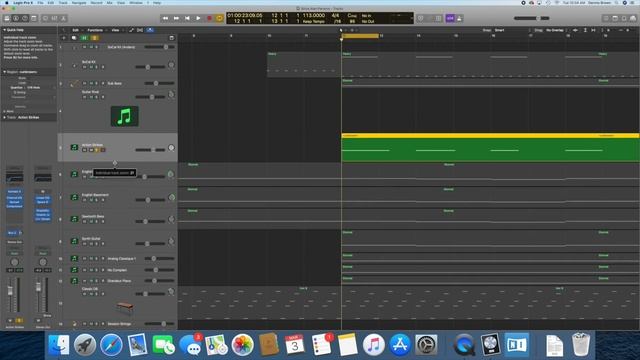Toggle the blue Catch playhead button

[x=150, y=30]
